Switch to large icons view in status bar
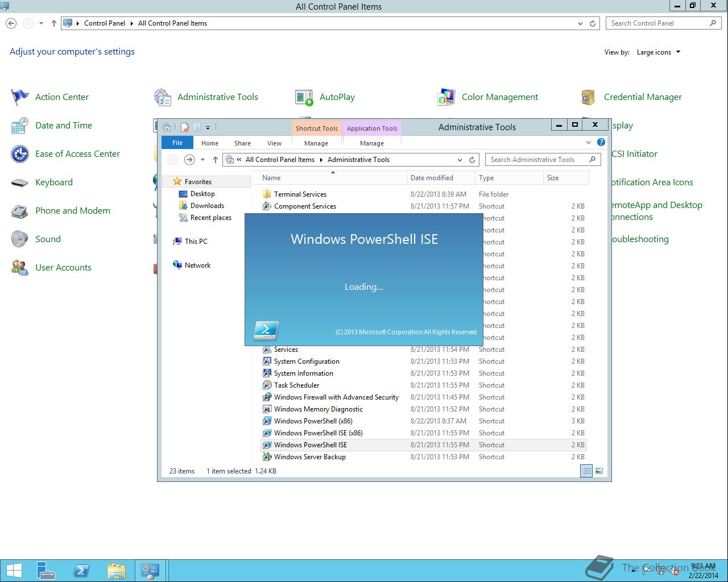This screenshot has width=728, height=582. (x=599, y=471)
